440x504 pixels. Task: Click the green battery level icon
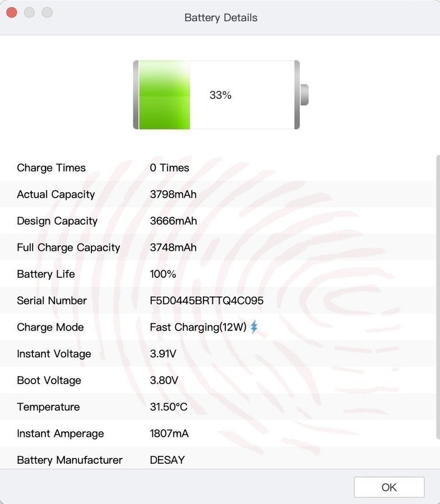[x=165, y=95]
